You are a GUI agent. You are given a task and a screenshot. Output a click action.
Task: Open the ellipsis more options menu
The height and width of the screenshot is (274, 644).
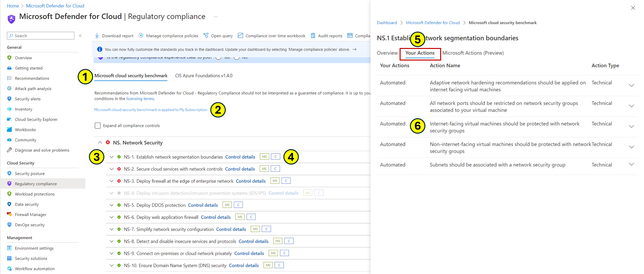click(216, 17)
